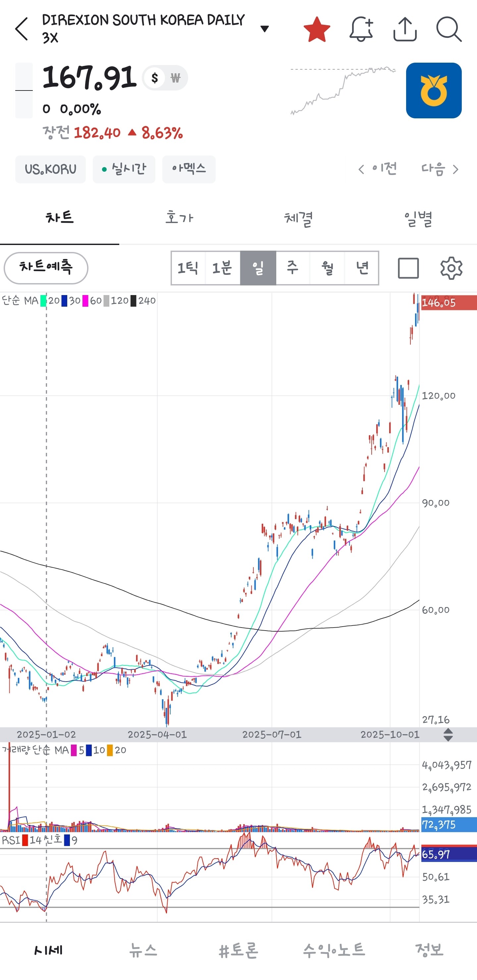Open the mini price trend thumbnail
The width and height of the screenshot is (477, 980).
[343, 90]
